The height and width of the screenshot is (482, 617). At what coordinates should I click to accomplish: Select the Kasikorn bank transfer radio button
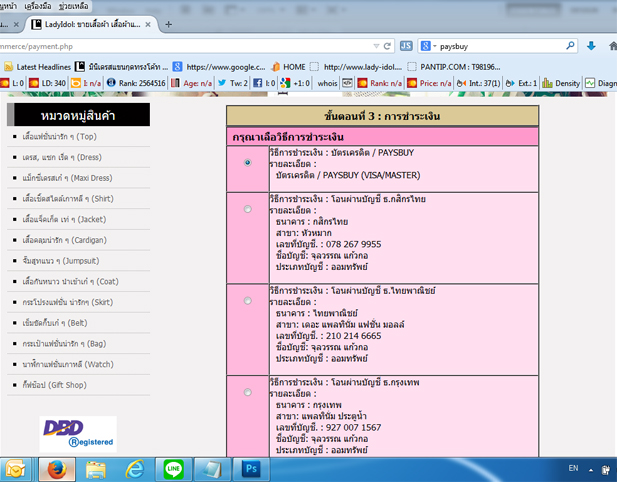click(248, 209)
